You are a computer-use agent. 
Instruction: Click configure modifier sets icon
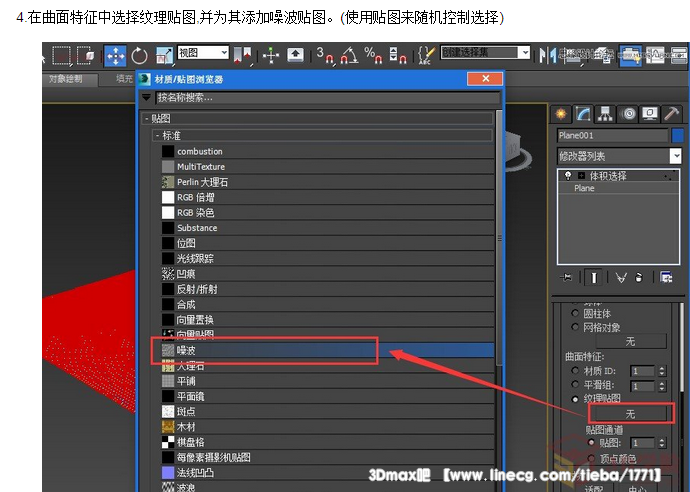pyautogui.click(x=666, y=278)
